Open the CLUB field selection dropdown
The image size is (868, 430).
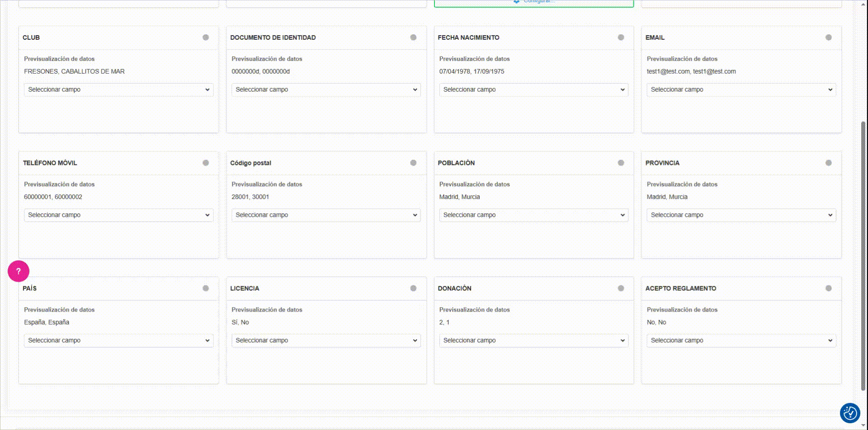pos(118,89)
